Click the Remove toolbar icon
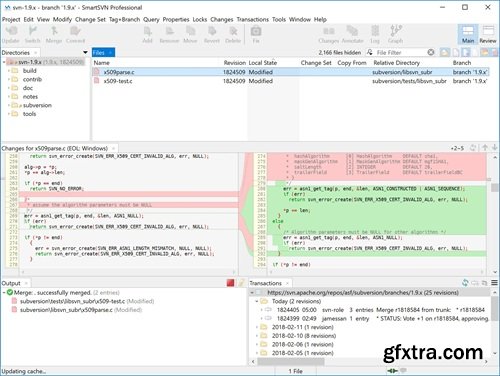500x376 pixels. [x=169, y=34]
